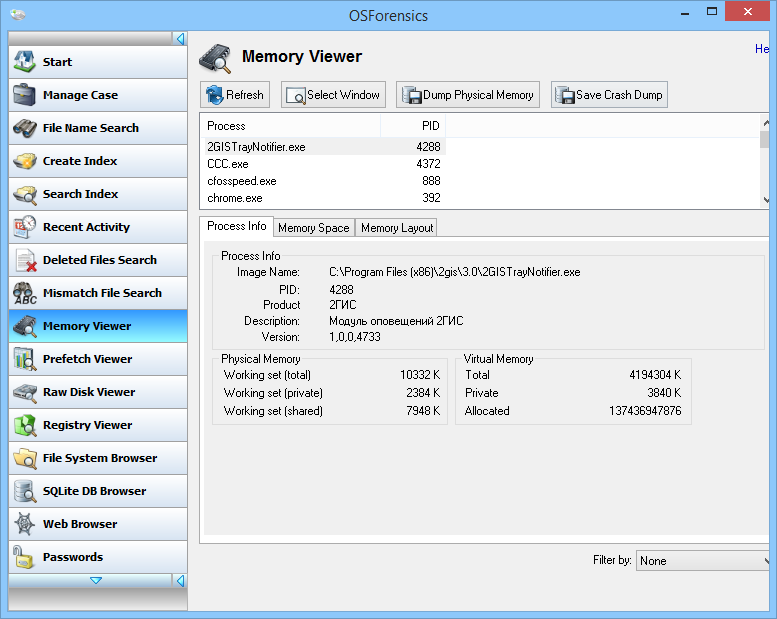The image size is (777, 619).
Task: Click the Deleted Files Search icon
Action: (x=25, y=260)
